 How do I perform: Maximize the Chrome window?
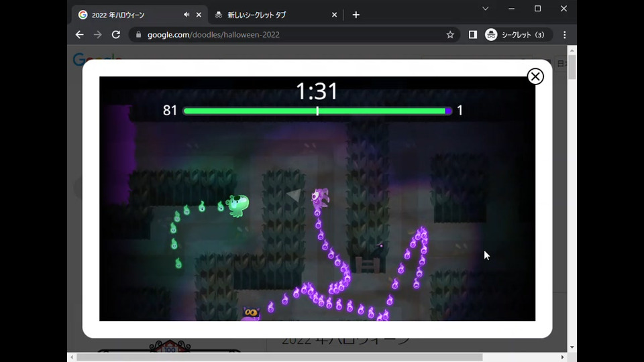537,9
